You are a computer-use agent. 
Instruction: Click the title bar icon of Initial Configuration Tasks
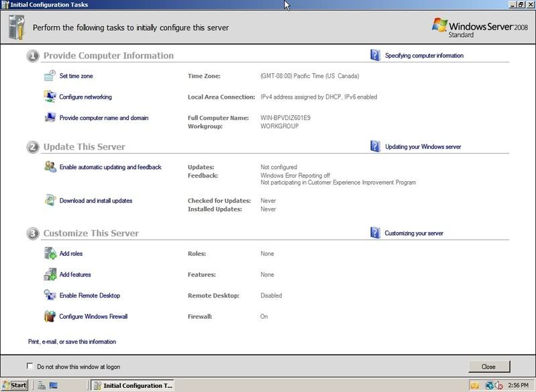[5, 5]
